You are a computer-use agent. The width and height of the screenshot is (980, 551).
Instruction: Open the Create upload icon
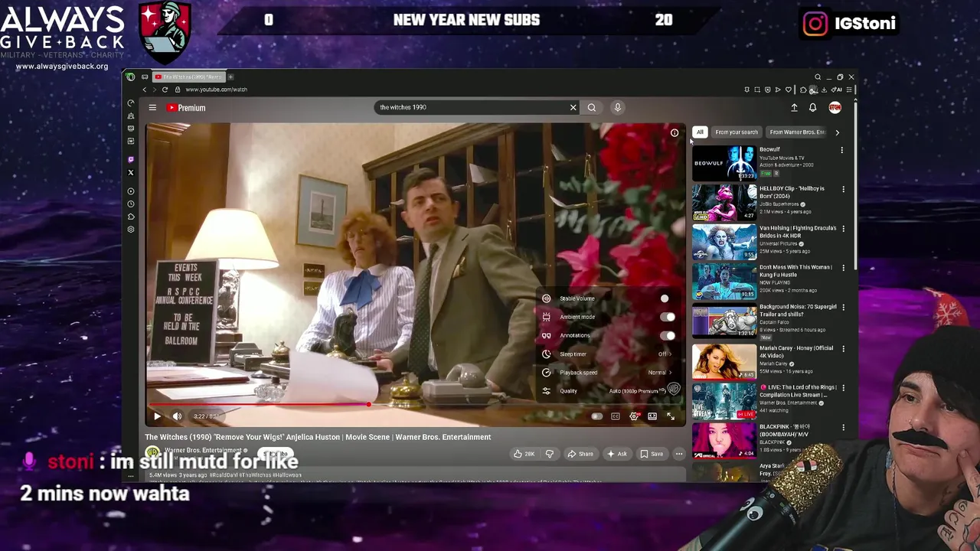(794, 108)
